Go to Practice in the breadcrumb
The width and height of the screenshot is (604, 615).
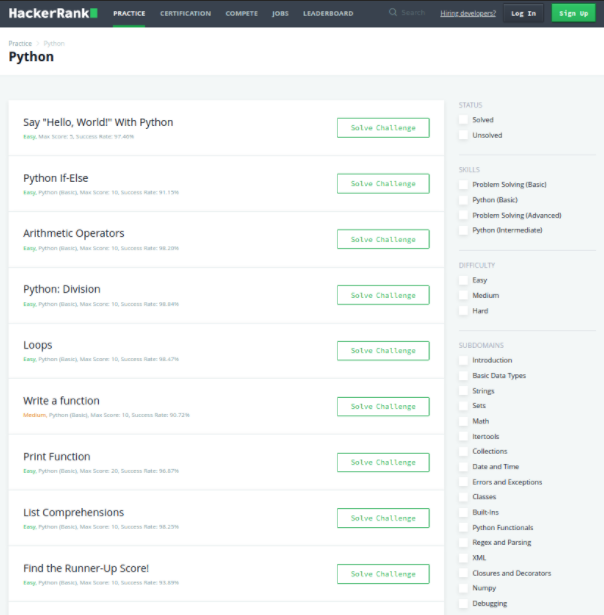tap(20, 44)
